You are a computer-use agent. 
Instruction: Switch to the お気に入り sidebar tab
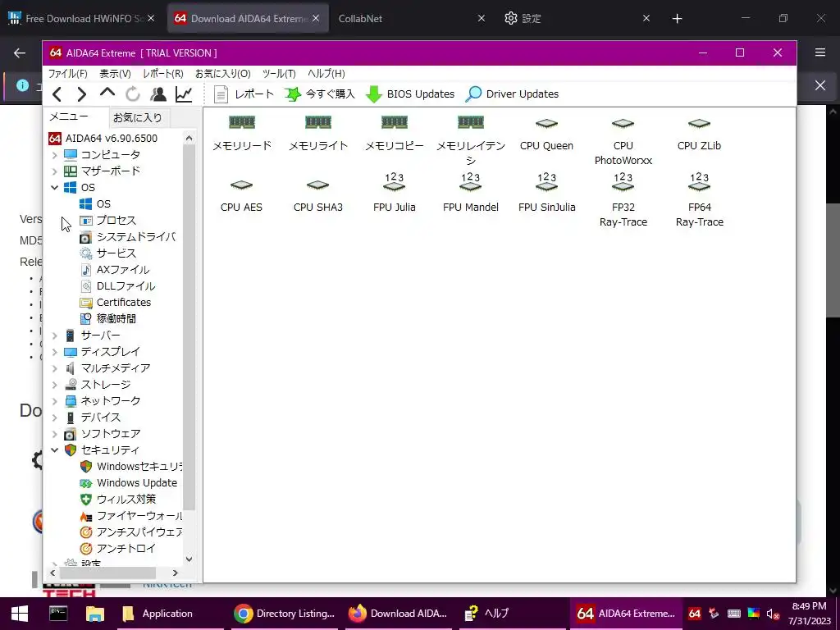click(138, 118)
